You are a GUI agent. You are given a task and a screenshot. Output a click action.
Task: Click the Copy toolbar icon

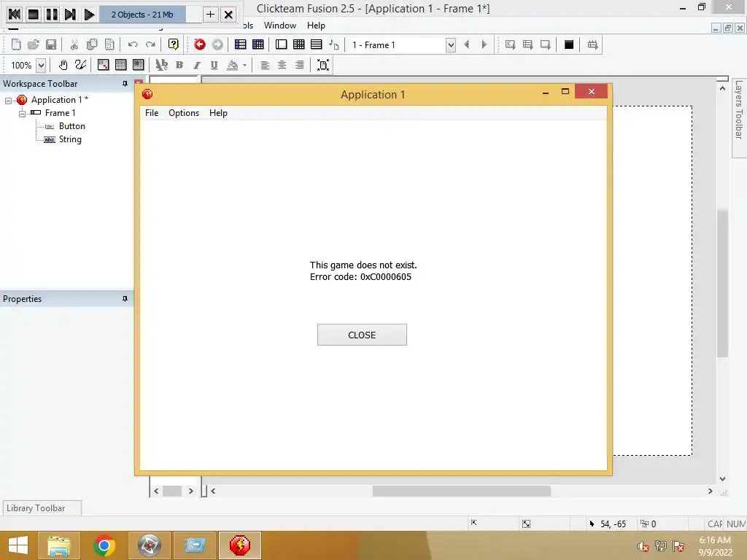91,44
